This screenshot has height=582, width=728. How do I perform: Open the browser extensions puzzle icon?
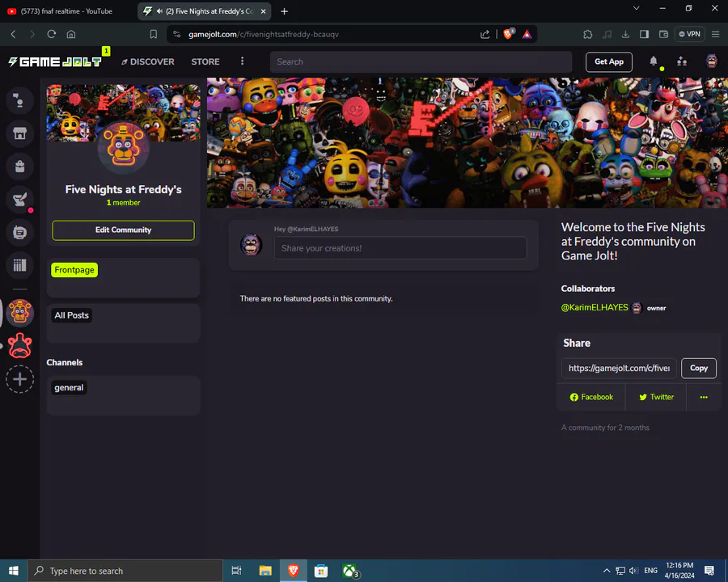click(x=588, y=34)
